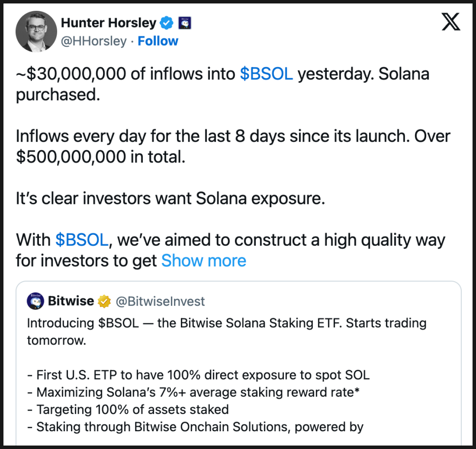Click Bitwise's gold verified badge
The height and width of the screenshot is (449, 476).
(x=104, y=301)
